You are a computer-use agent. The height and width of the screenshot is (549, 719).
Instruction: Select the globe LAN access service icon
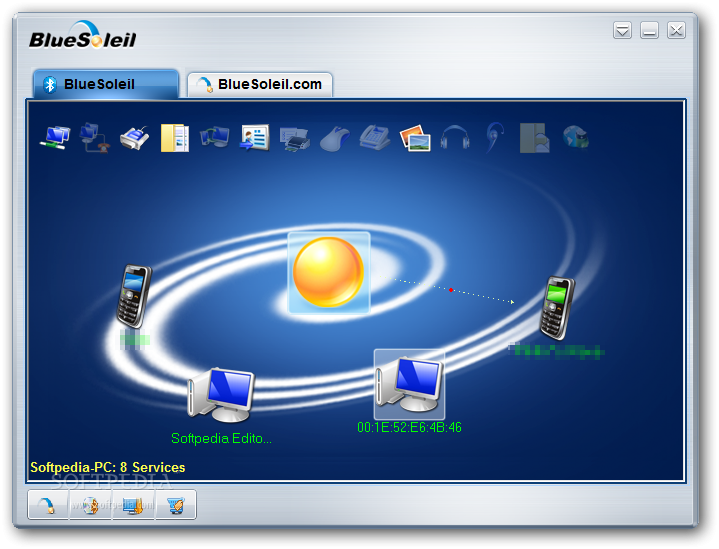[x=575, y=138]
